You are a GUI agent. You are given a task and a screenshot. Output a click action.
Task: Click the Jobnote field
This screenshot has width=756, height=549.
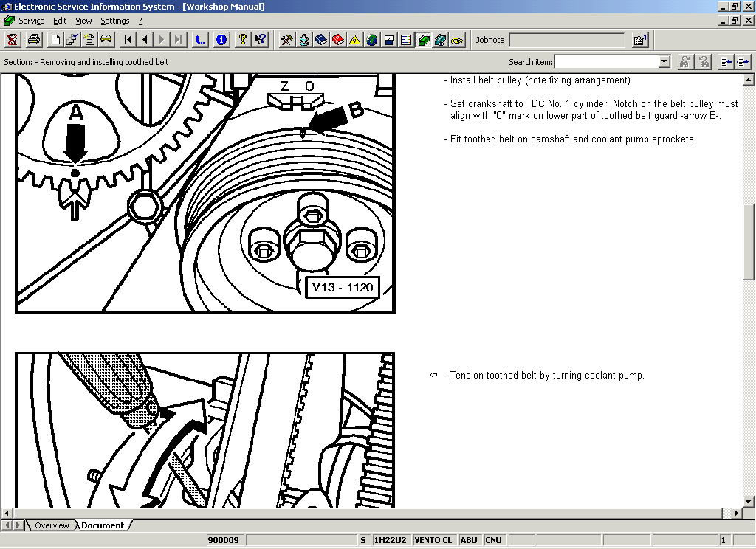coord(567,40)
